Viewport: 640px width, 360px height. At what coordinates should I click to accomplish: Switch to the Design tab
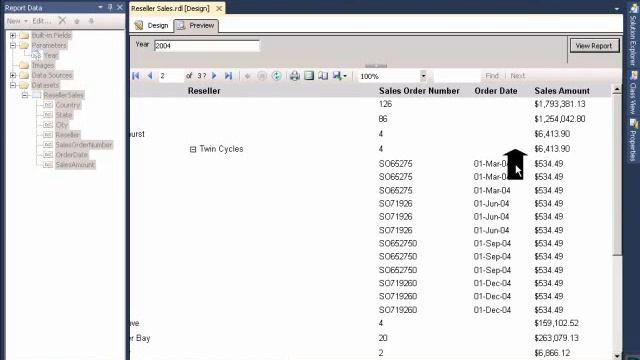[x=152, y=25]
